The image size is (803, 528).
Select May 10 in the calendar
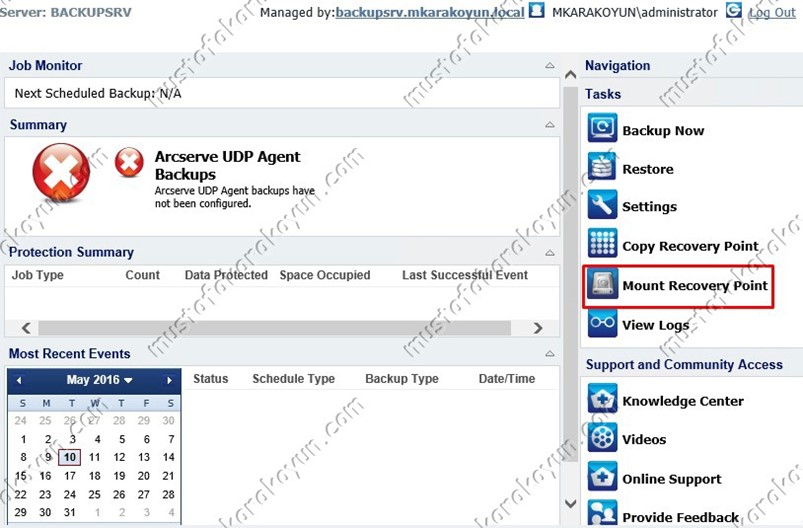[70, 457]
